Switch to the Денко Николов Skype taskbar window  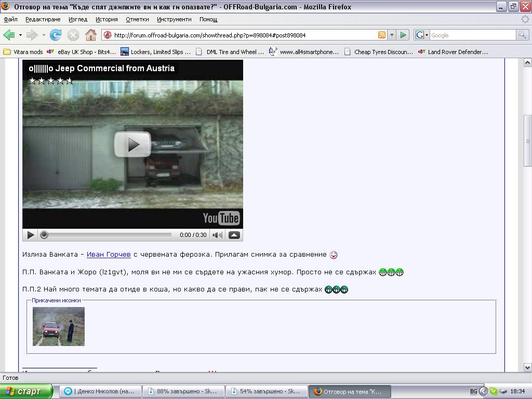(101, 392)
